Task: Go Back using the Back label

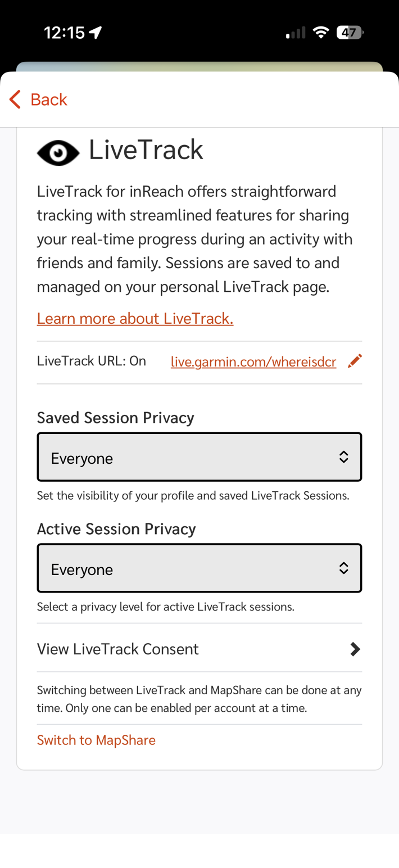Action: coord(49,100)
